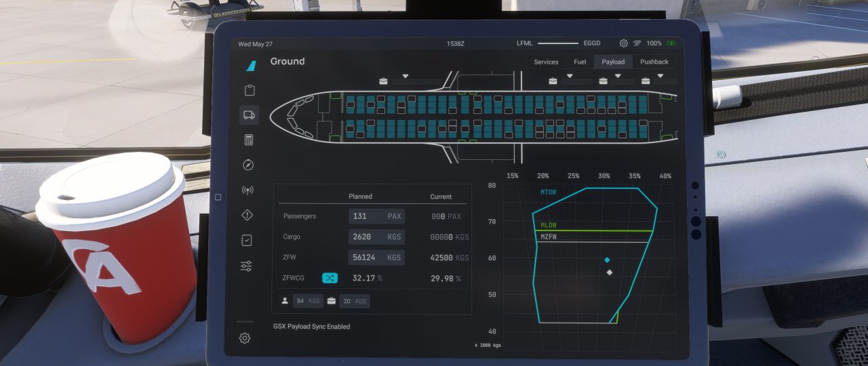Click the LFML departure airport code

[525, 43]
